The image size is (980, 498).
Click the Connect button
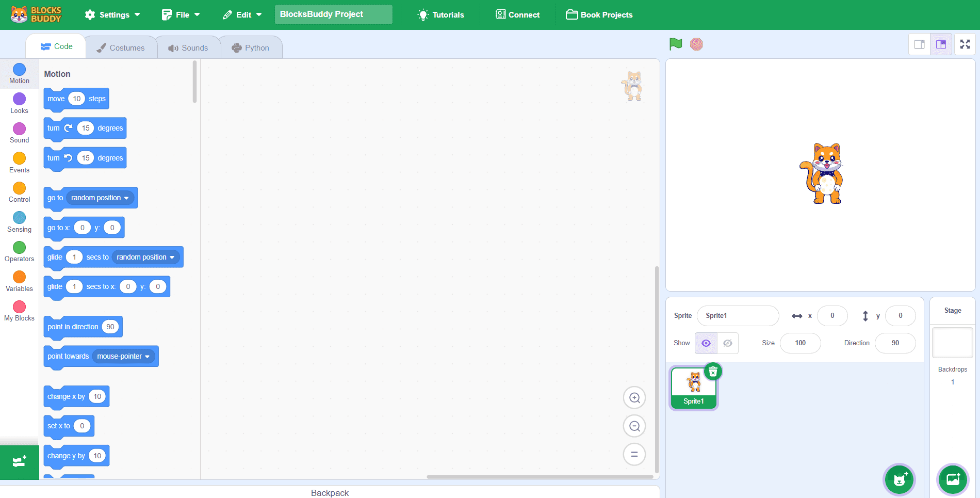click(518, 15)
